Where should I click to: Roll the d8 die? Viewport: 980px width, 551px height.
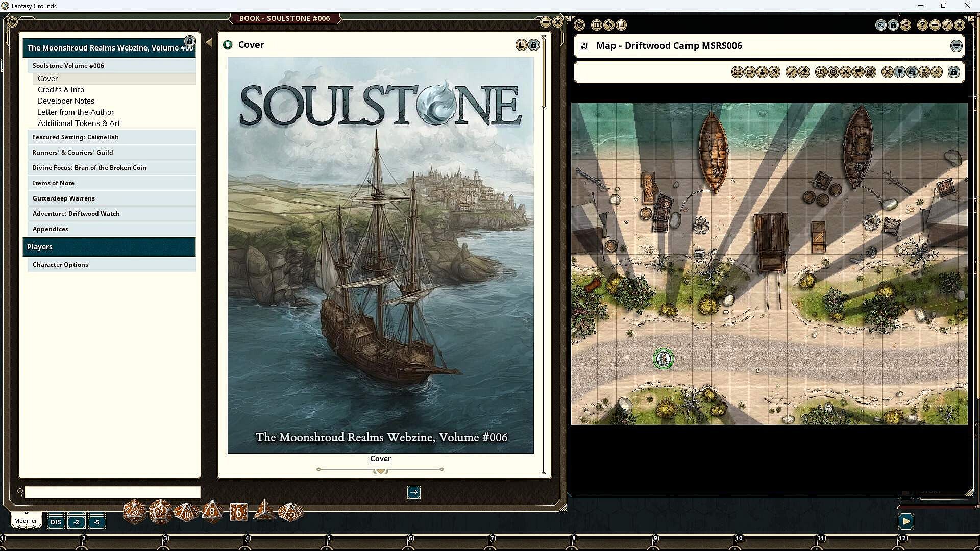pos(212,512)
